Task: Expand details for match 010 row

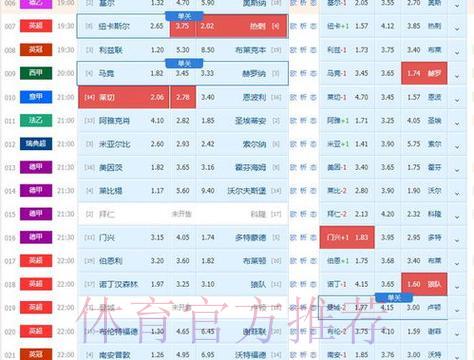Action: click(457, 100)
